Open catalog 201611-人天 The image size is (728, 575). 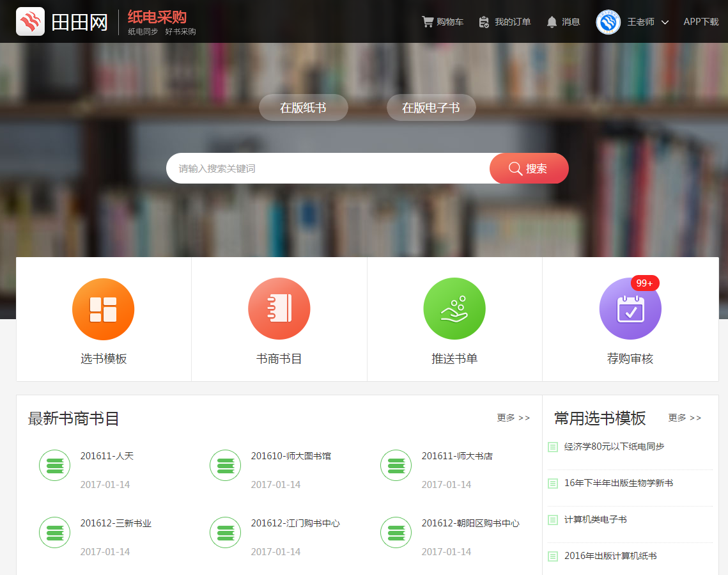(107, 455)
